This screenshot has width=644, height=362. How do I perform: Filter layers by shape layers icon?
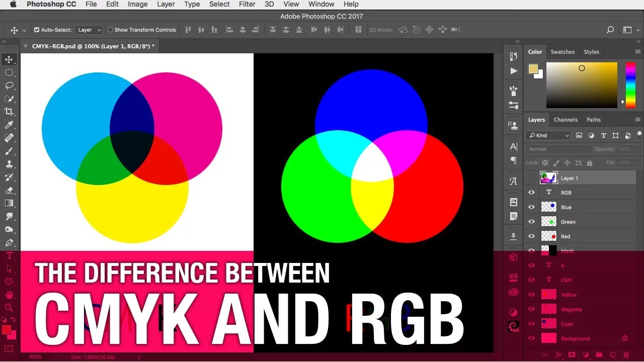[x=615, y=135]
